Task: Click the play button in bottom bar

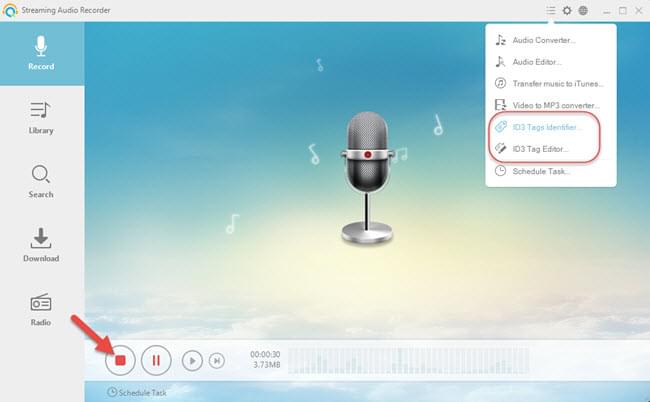Action: (x=192, y=361)
